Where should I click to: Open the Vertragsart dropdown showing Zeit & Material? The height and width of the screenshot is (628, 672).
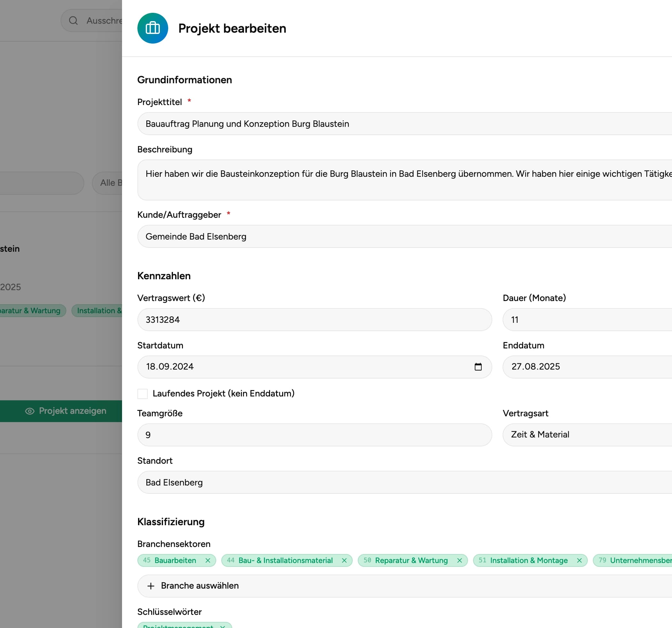point(587,435)
